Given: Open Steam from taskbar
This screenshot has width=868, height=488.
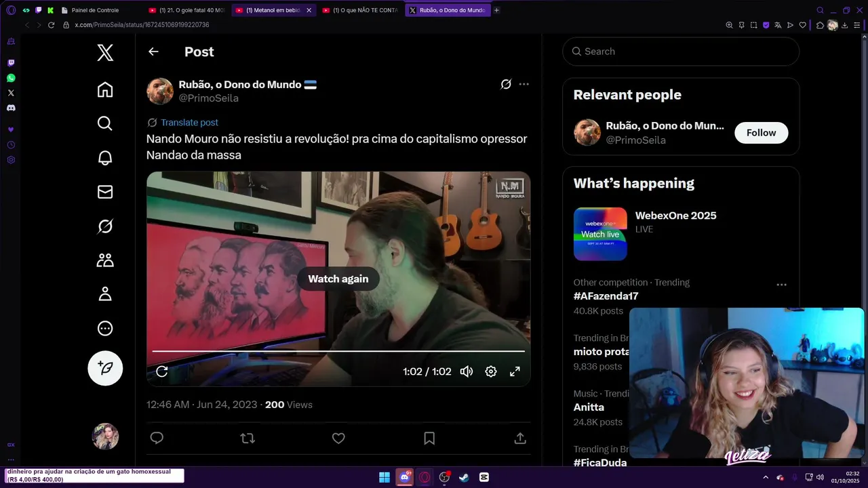Looking at the screenshot, I should tap(464, 477).
